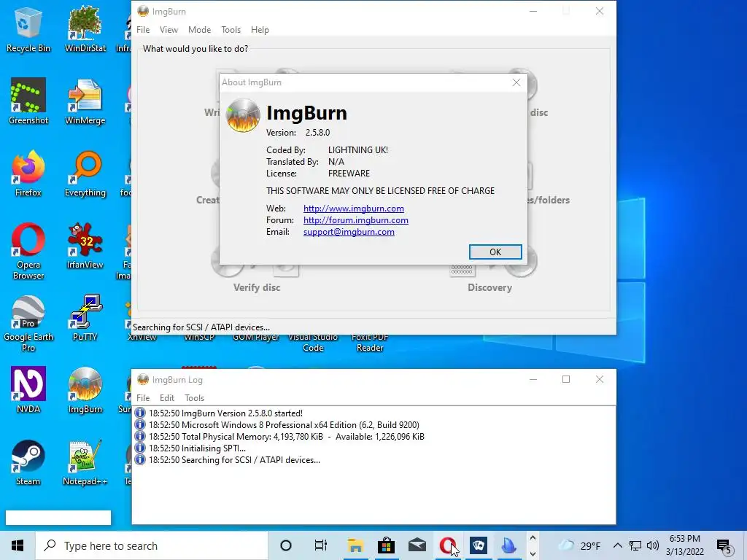
Task: Open ImgBurn View menu
Action: tap(169, 29)
